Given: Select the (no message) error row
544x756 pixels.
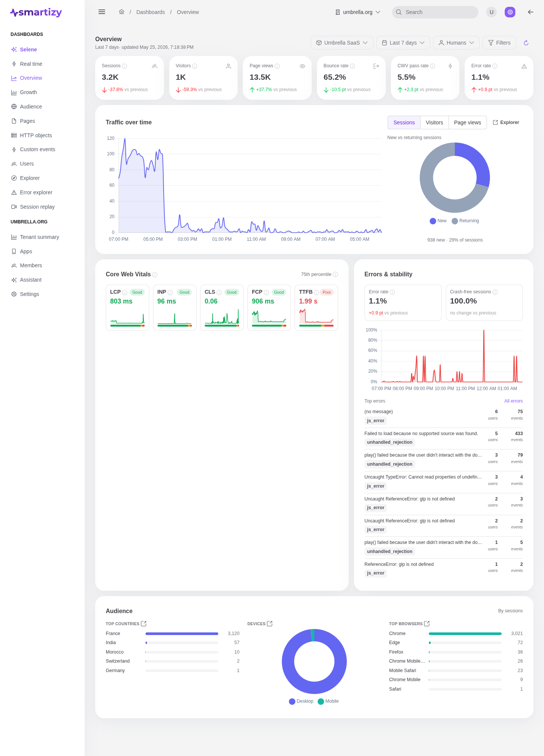Looking at the screenshot, I should coord(444,416).
